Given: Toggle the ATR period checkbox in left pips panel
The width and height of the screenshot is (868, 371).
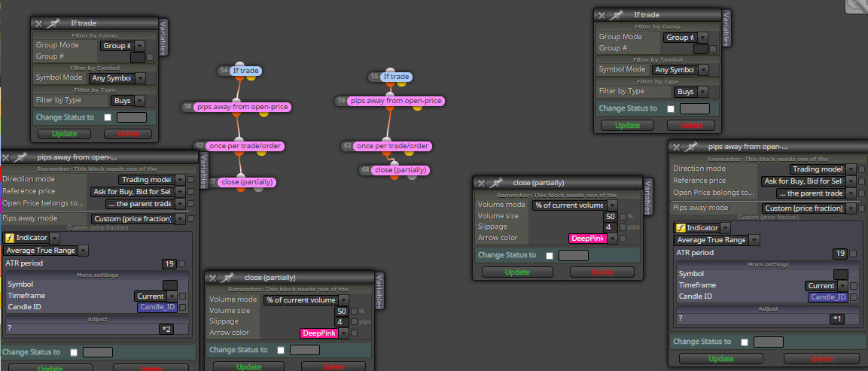Looking at the screenshot, I should point(182,264).
